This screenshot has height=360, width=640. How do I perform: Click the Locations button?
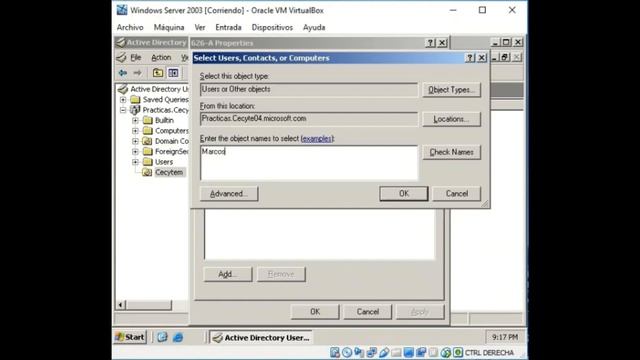[x=451, y=119]
